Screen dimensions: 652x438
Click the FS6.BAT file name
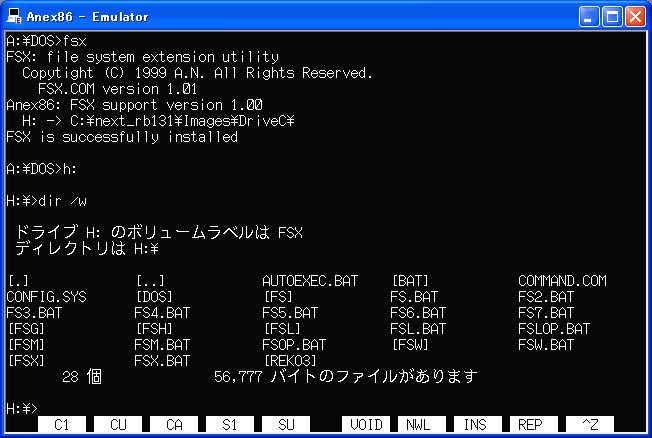click(418, 313)
